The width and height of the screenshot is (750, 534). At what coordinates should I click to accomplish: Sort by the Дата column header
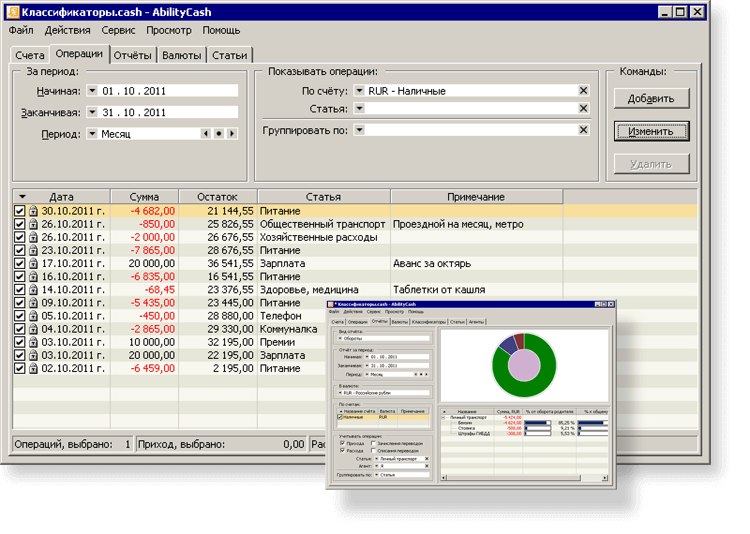(62, 197)
